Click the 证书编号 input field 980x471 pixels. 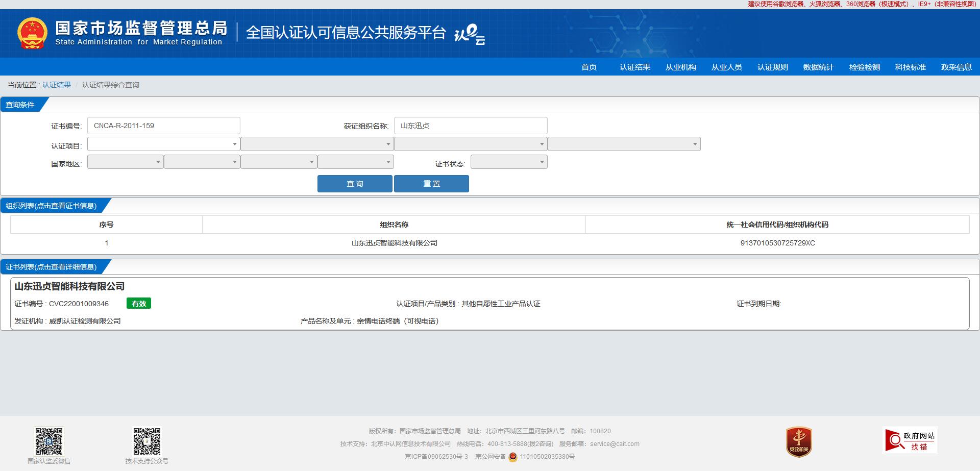(163, 125)
